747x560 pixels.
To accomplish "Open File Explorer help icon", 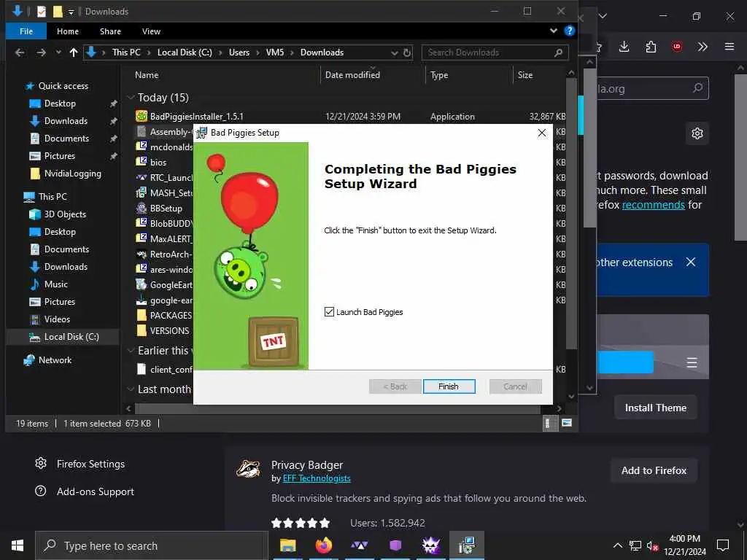I will point(569,31).
